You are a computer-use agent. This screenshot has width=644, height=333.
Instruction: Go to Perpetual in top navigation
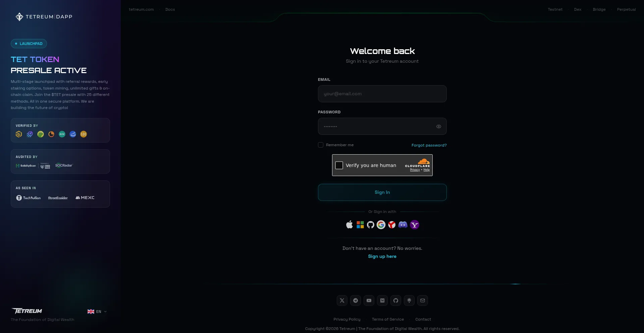pos(626,9)
